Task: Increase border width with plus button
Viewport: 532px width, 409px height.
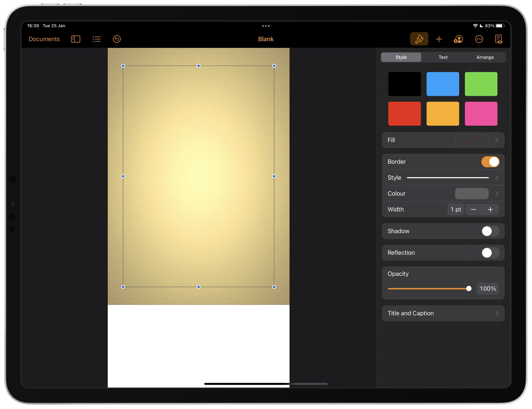Action: click(x=490, y=209)
